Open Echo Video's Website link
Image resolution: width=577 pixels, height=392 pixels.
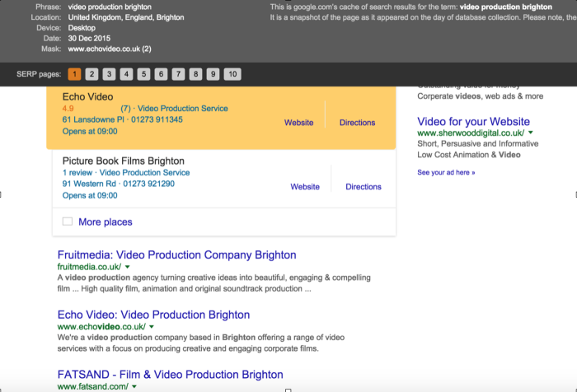(x=298, y=123)
